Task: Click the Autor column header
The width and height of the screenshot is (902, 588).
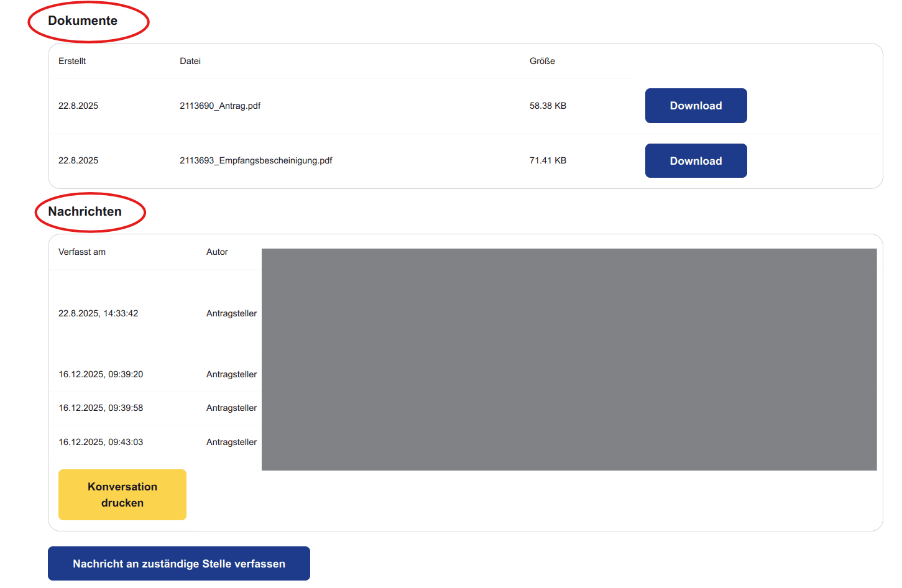Action: pyautogui.click(x=217, y=252)
